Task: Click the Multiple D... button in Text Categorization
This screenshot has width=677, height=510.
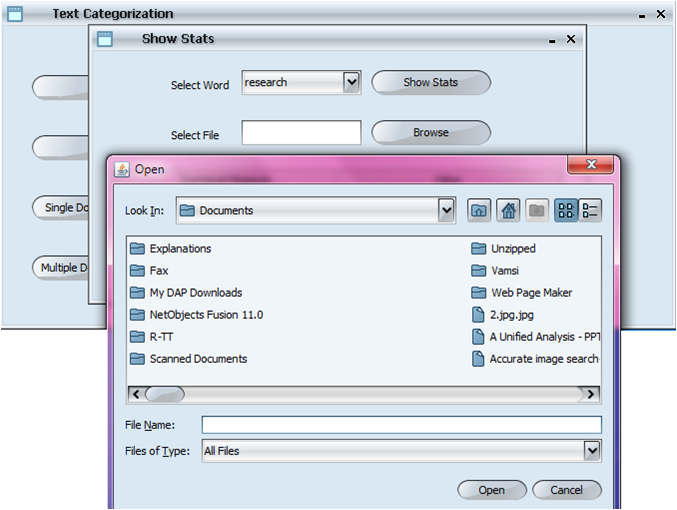Action: click(x=60, y=268)
